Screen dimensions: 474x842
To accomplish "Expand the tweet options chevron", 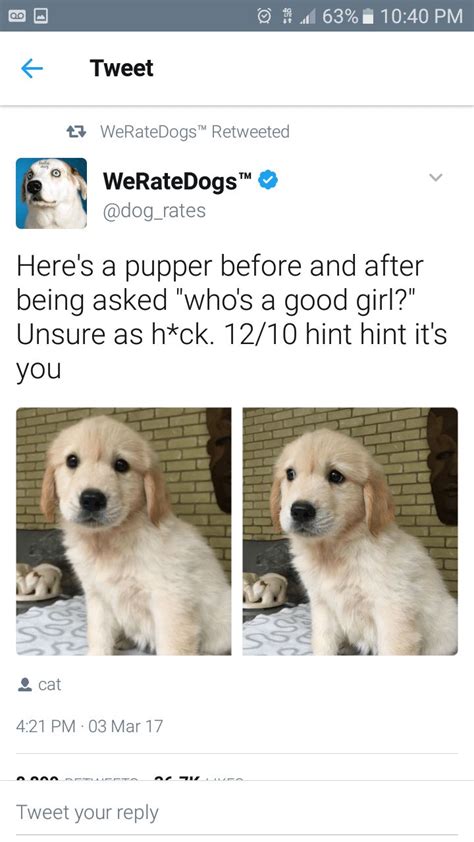I will 436,177.
